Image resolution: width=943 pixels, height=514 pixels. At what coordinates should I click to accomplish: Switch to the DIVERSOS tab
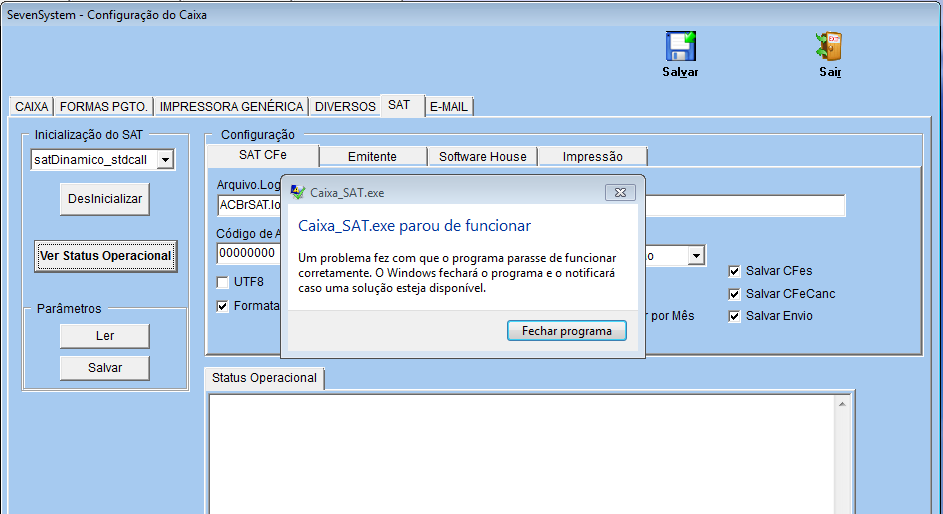[345, 106]
